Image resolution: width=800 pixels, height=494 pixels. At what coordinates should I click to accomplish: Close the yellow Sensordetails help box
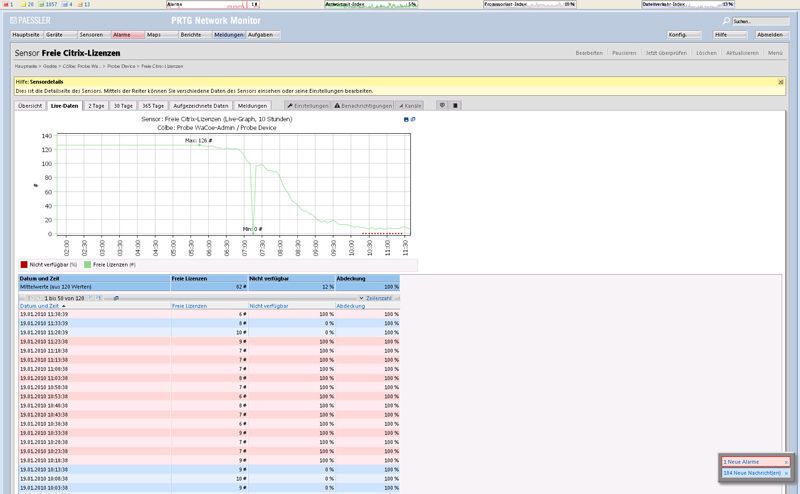(780, 82)
